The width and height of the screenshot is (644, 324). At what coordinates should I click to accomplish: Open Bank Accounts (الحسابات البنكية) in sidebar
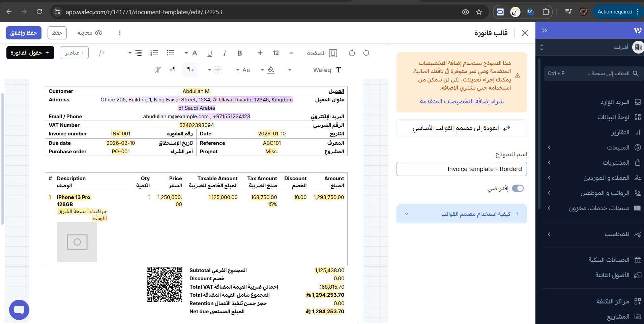click(x=615, y=260)
